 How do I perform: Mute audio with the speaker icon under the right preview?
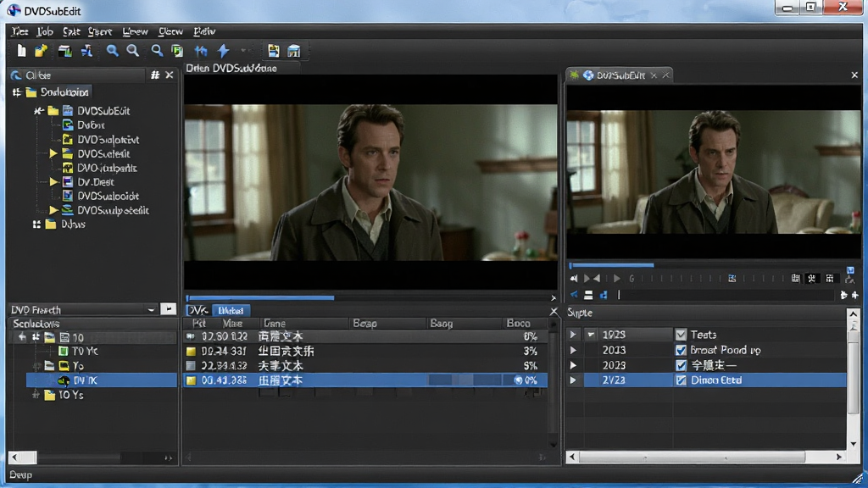click(574, 278)
